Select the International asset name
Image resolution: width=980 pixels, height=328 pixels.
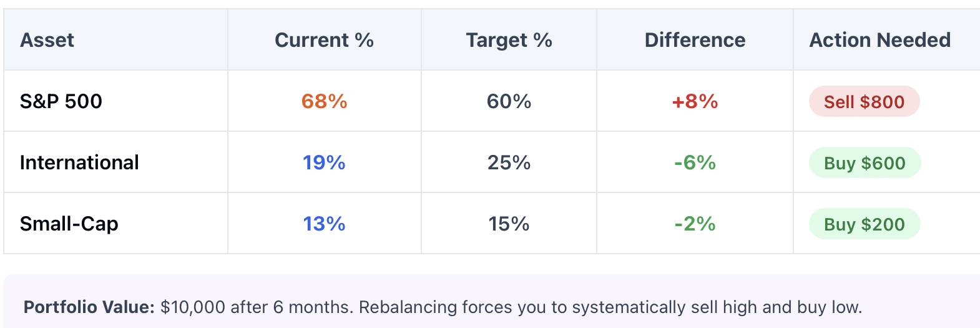click(79, 162)
